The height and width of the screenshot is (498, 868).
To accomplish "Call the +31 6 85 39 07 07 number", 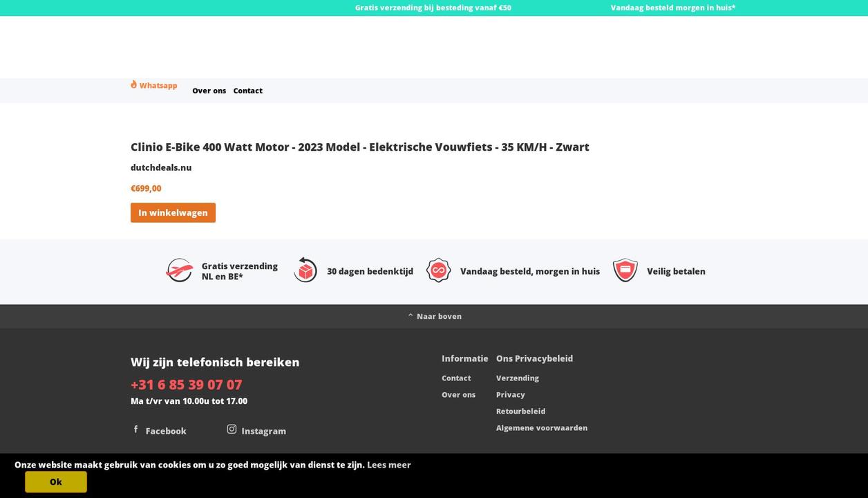I will pyautogui.click(x=187, y=385).
